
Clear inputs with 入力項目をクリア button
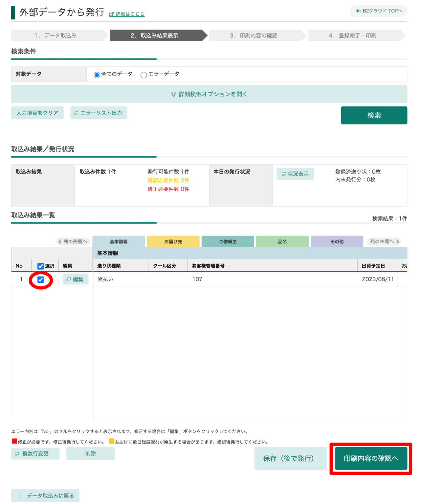pos(37,113)
